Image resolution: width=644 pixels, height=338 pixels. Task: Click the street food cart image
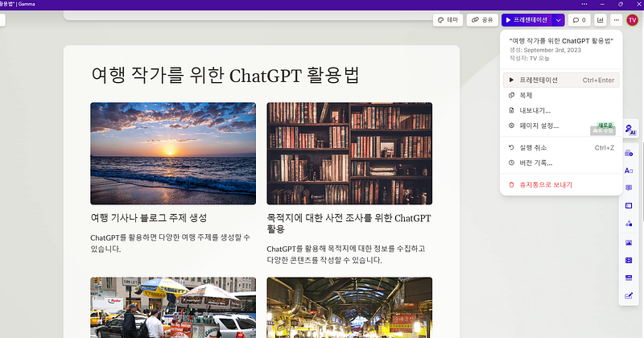pos(173,307)
